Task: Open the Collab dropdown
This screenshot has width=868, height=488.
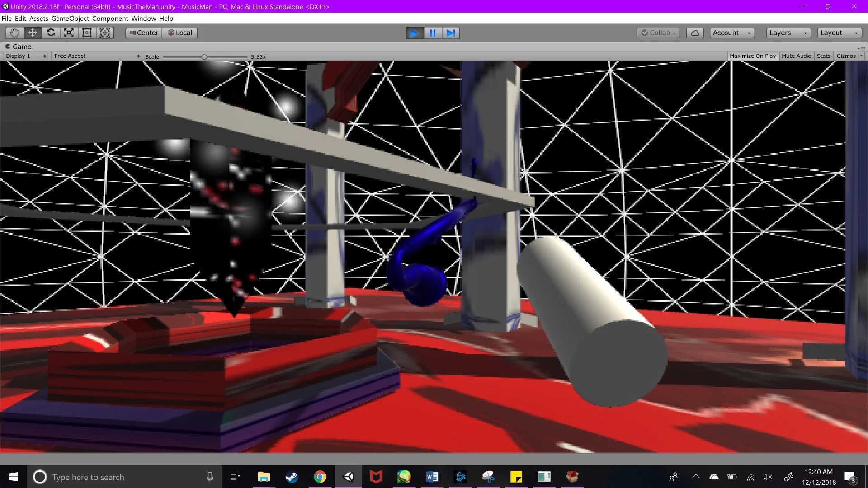Action: (658, 33)
